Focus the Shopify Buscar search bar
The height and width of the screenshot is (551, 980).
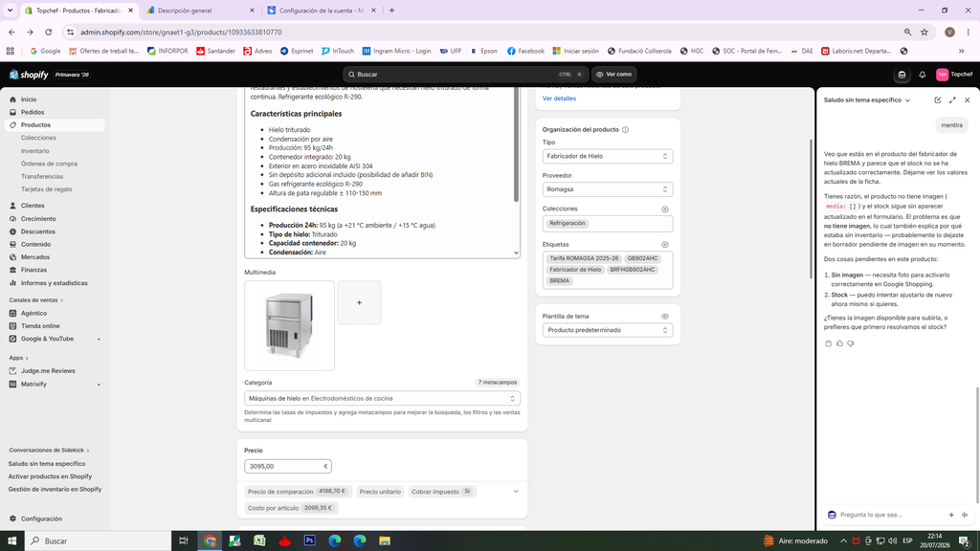(x=466, y=75)
